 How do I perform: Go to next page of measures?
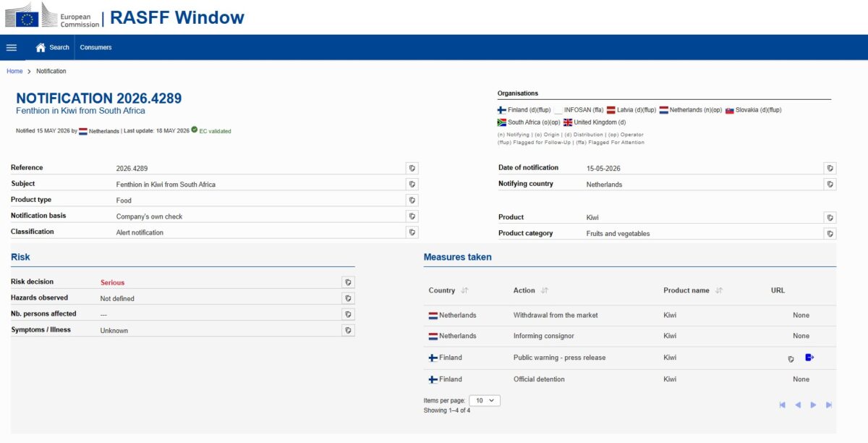tap(814, 405)
